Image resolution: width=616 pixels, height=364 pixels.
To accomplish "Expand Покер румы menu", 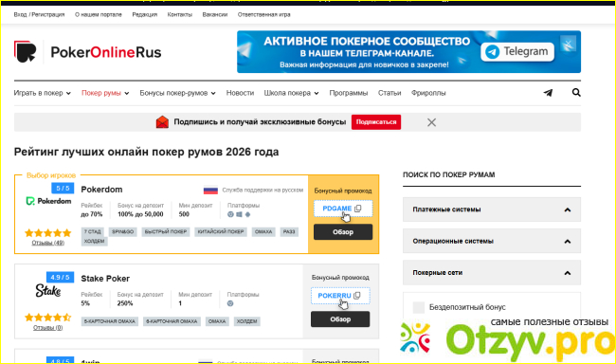I will [105, 93].
